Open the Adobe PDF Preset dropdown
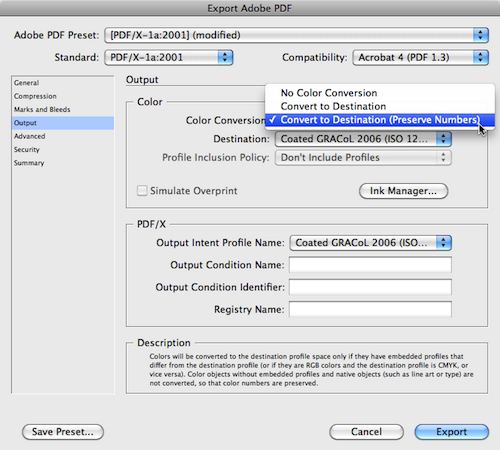This screenshot has width=500, height=450. click(296, 35)
